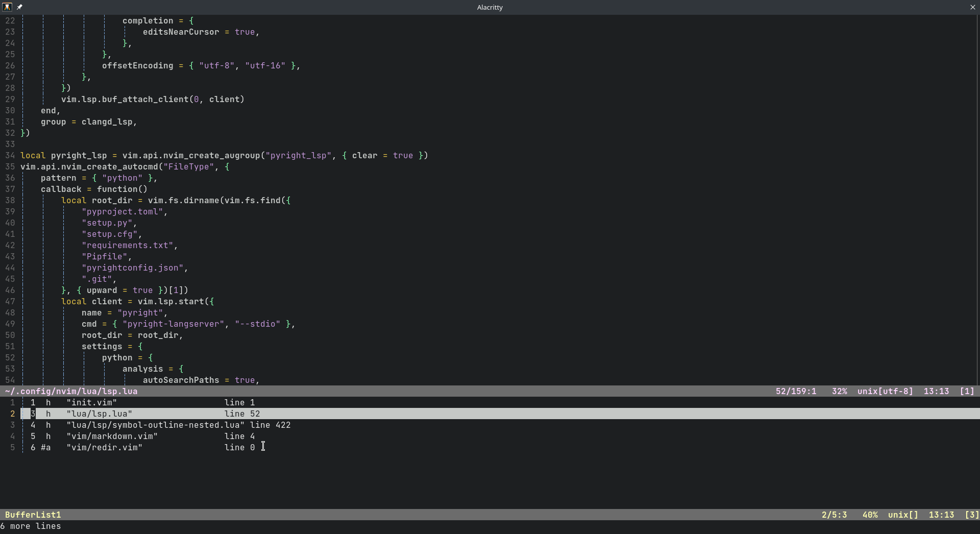This screenshot has width=980, height=534.
Task: Click the "6 more lines" message
Action: (31, 526)
